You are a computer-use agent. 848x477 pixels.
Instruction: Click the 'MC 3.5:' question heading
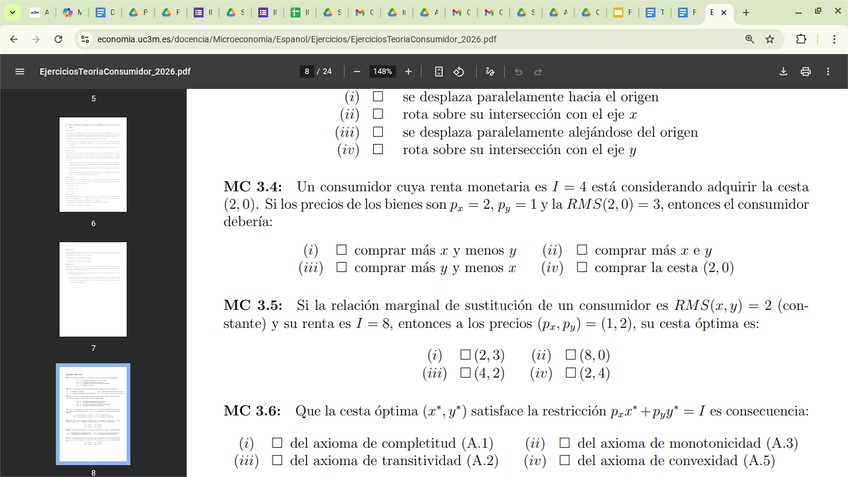coord(253,306)
